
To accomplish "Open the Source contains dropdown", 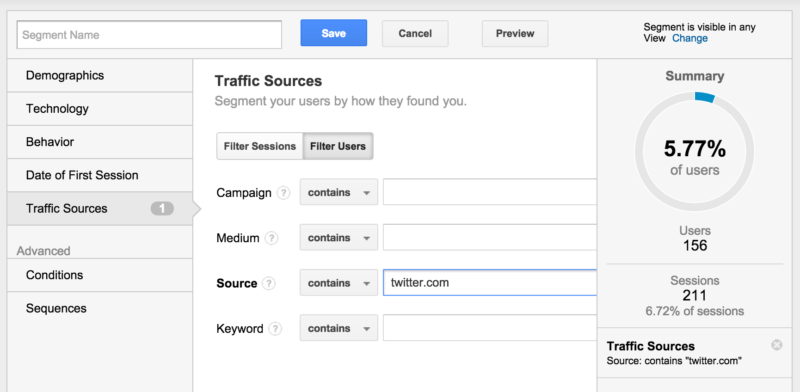I will click(339, 283).
